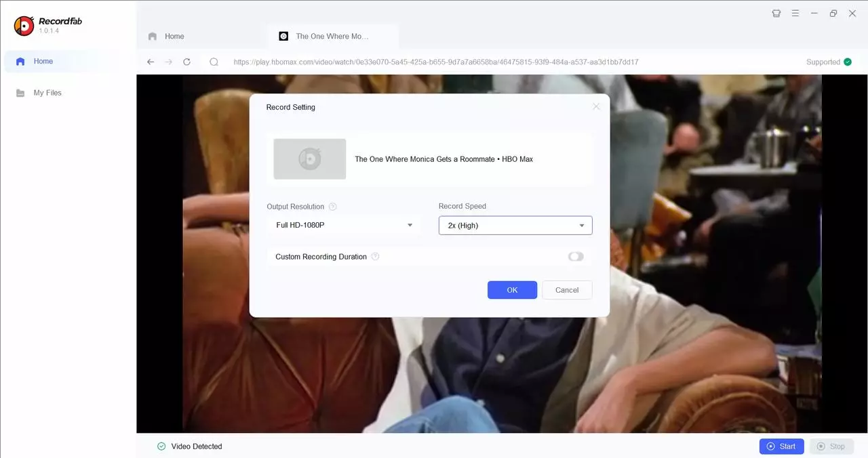Open the hamburger menu icon
This screenshot has height=458, width=868.
click(x=795, y=13)
